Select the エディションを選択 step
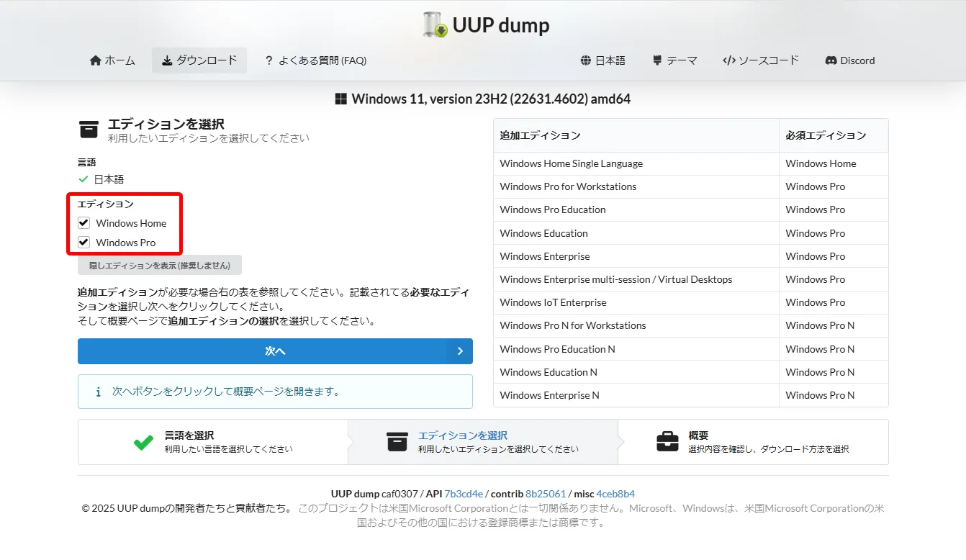 point(482,442)
